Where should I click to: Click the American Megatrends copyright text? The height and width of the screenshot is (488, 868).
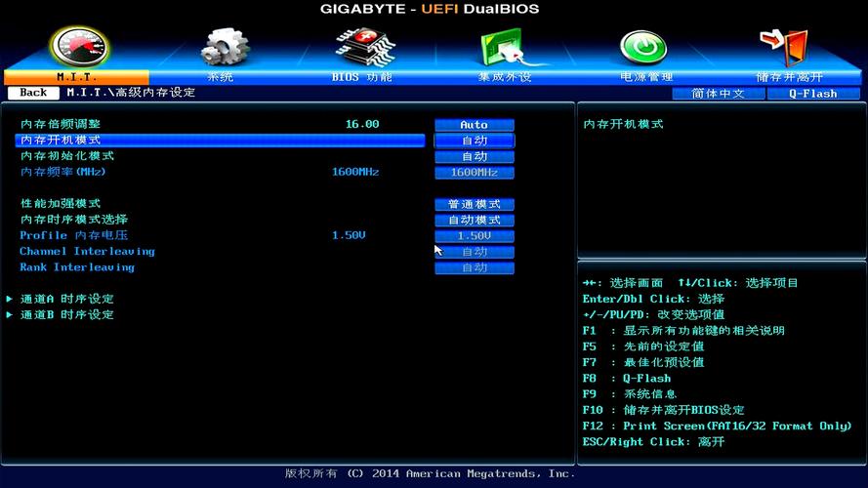430,473
